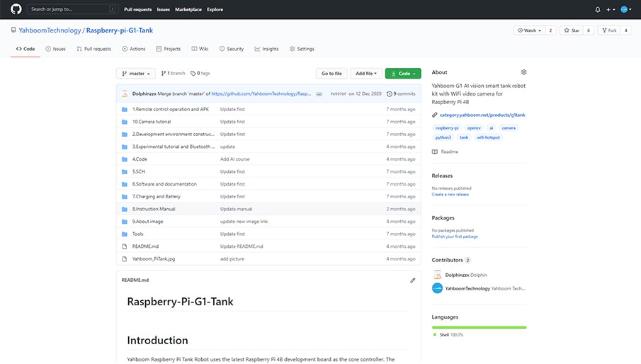Open folder 9.About image
Viewport: 641px width, 364px height.
coord(147,222)
